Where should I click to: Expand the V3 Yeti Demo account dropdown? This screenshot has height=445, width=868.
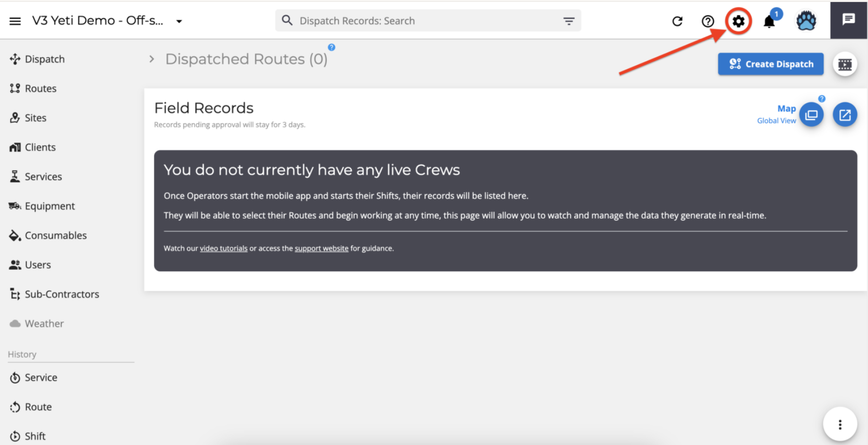coord(179,21)
